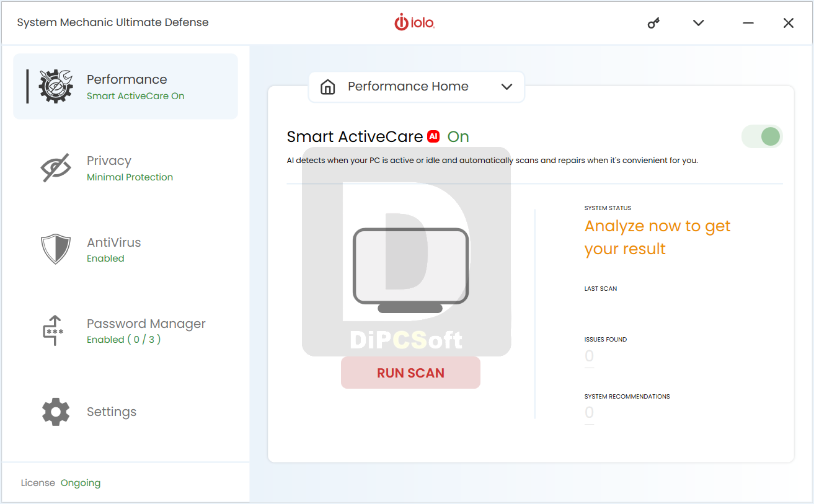Click the Privacy crossed-eye icon
This screenshot has height=504, width=814.
point(56,167)
